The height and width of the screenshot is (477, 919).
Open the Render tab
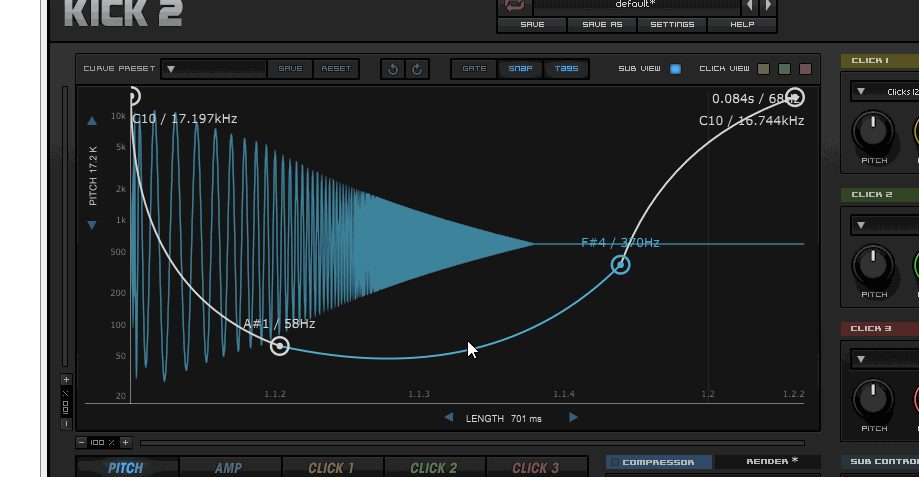(768, 462)
